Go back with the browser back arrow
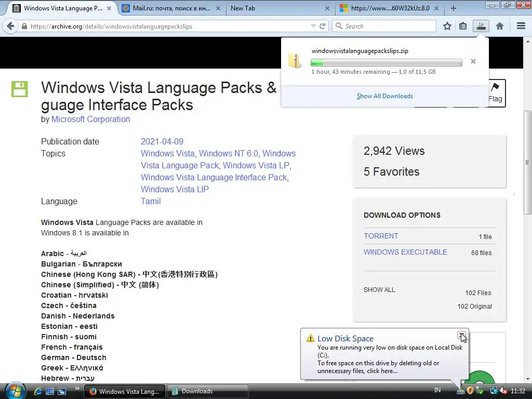The width and height of the screenshot is (532, 399). [10, 26]
